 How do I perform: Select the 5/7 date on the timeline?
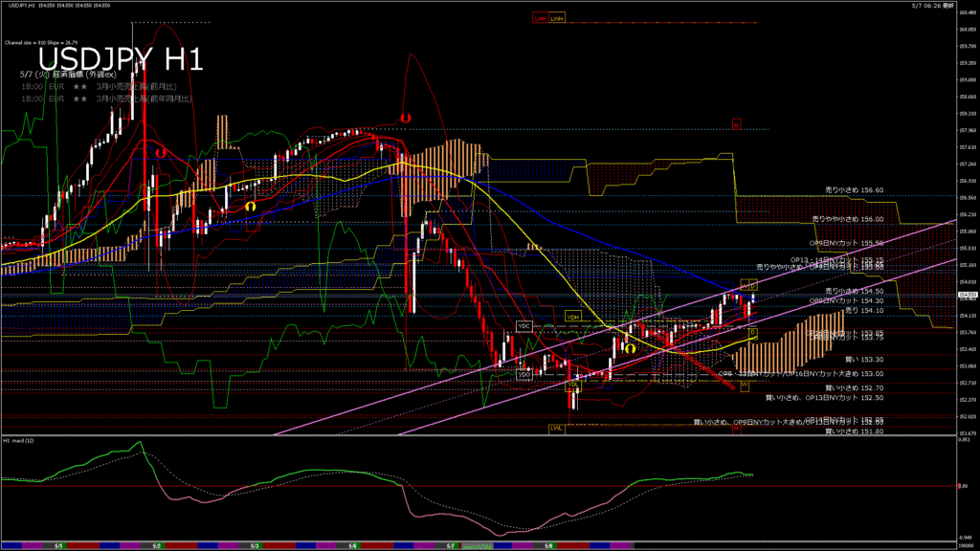(450, 545)
